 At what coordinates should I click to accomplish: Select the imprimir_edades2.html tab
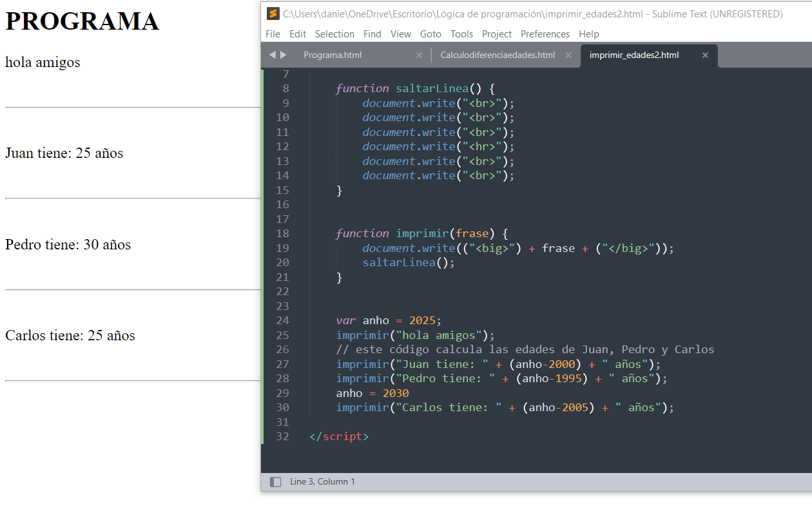634,55
